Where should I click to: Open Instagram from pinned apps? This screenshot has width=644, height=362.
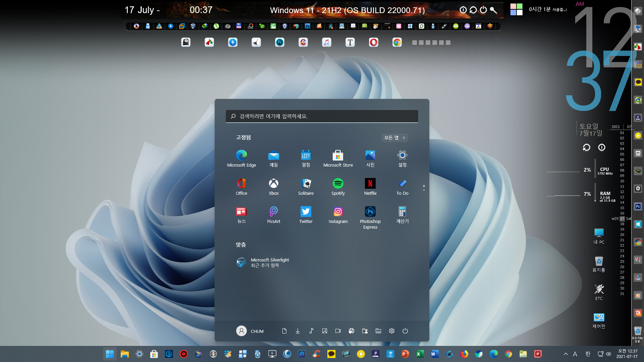point(338,215)
